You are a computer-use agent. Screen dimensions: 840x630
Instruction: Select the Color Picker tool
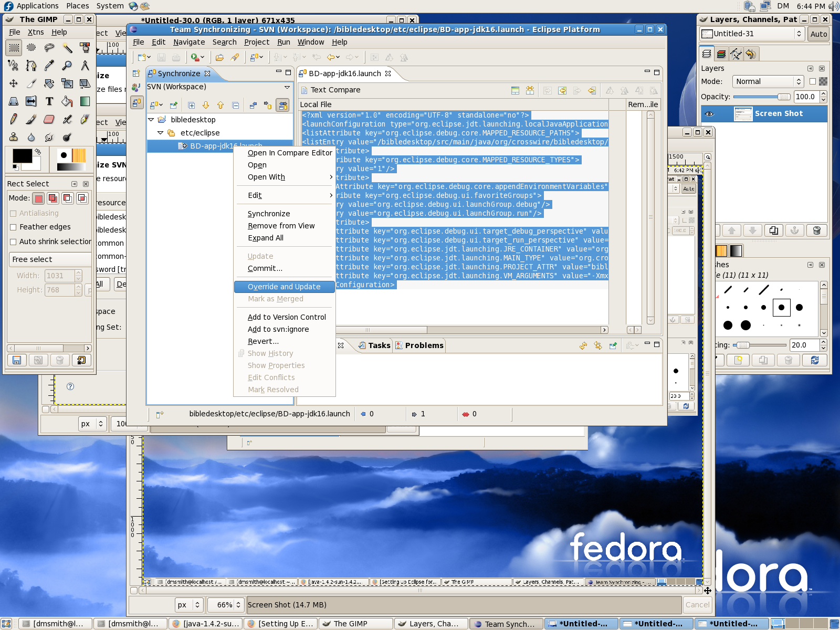[x=49, y=66]
